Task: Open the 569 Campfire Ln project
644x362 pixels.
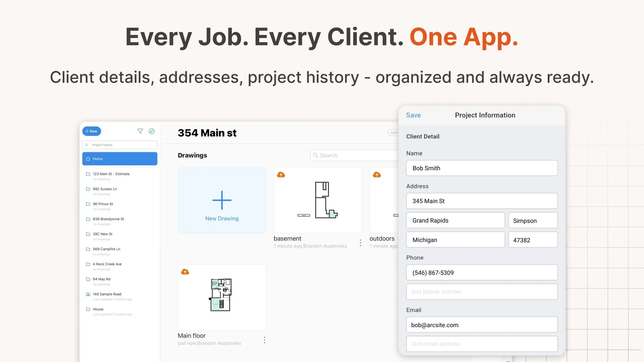Action: pos(120,251)
